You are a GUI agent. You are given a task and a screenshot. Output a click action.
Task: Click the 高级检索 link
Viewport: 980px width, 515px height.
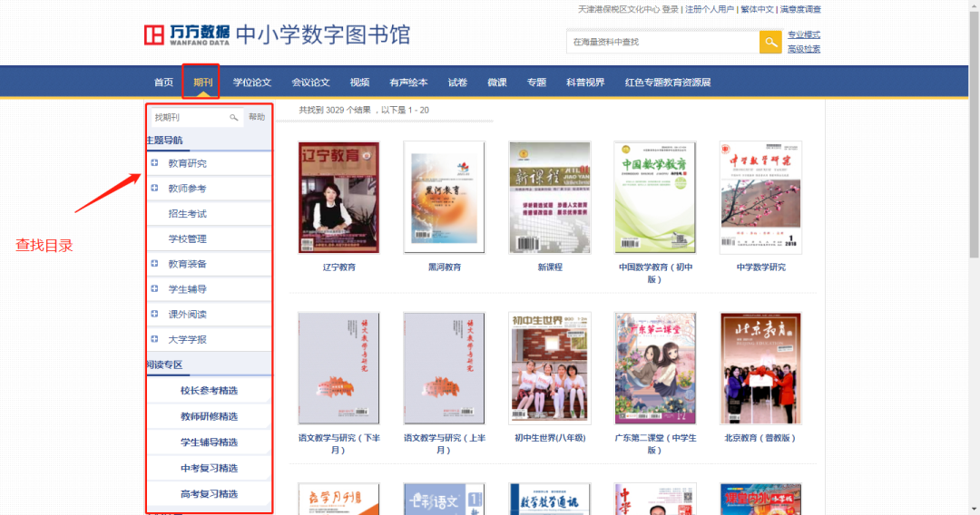[804, 49]
